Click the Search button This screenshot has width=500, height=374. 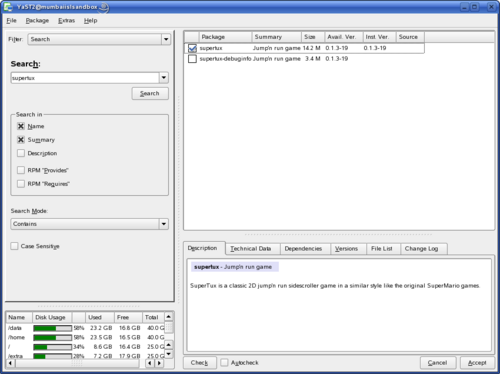point(150,94)
